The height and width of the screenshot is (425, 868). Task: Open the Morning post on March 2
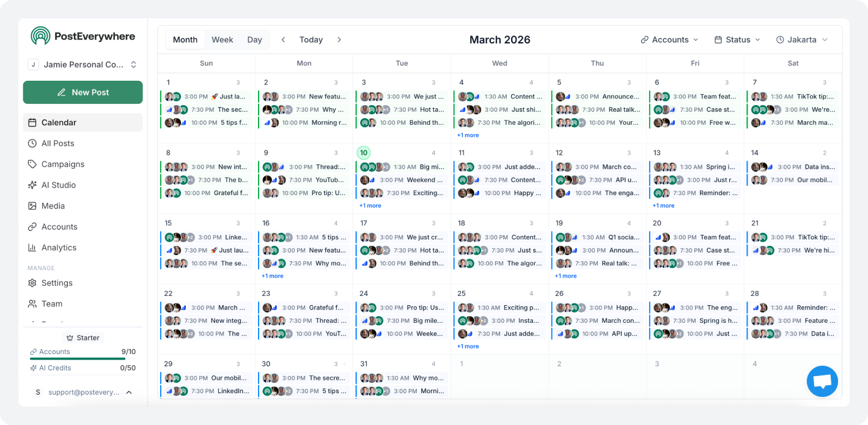click(304, 122)
